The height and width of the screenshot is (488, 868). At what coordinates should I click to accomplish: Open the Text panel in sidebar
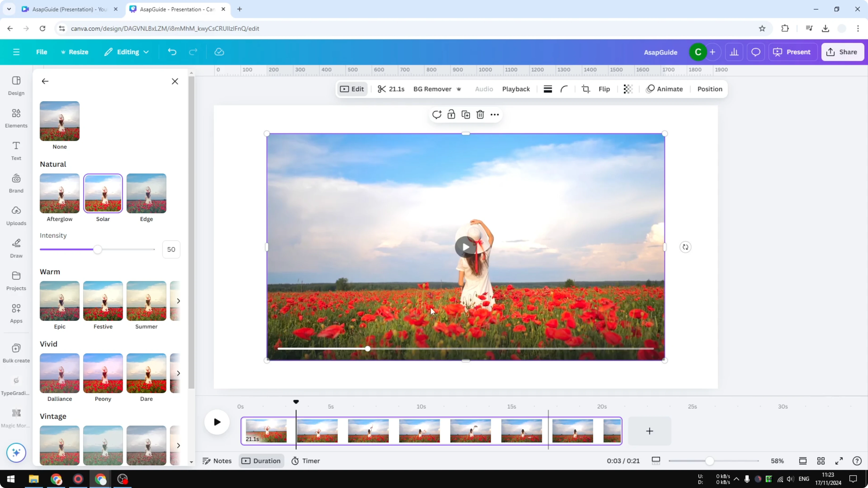point(16,150)
